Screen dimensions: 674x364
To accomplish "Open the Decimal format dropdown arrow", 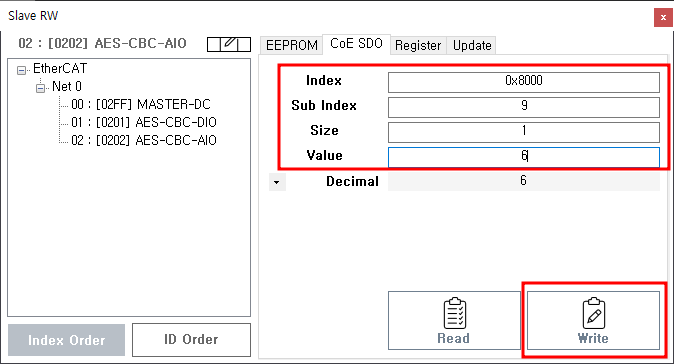I will (277, 182).
